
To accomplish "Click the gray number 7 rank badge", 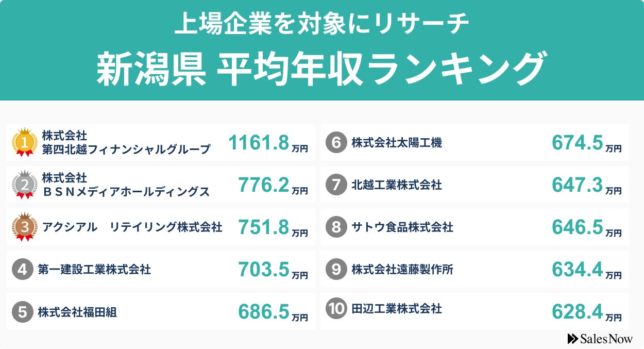I will click(x=336, y=185).
